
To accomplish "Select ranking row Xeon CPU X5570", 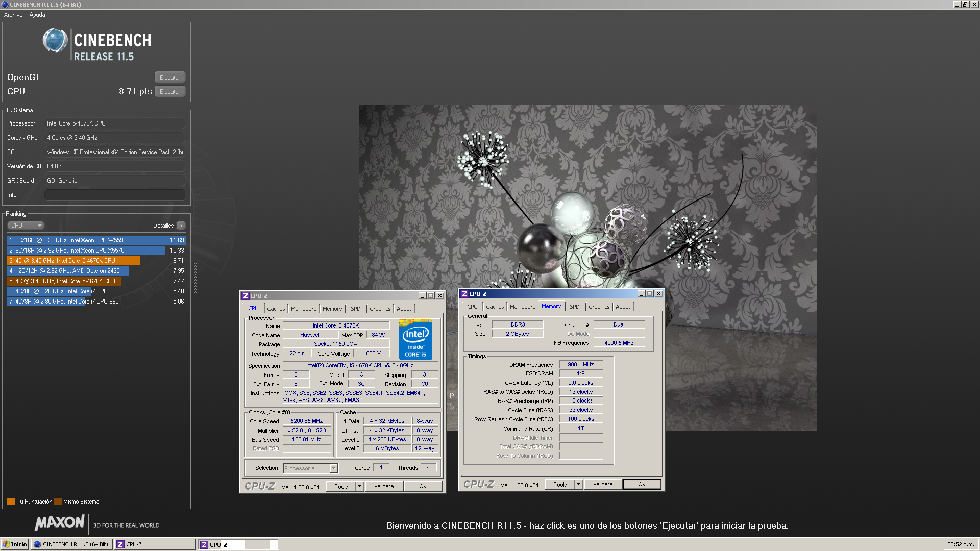I will point(96,251).
